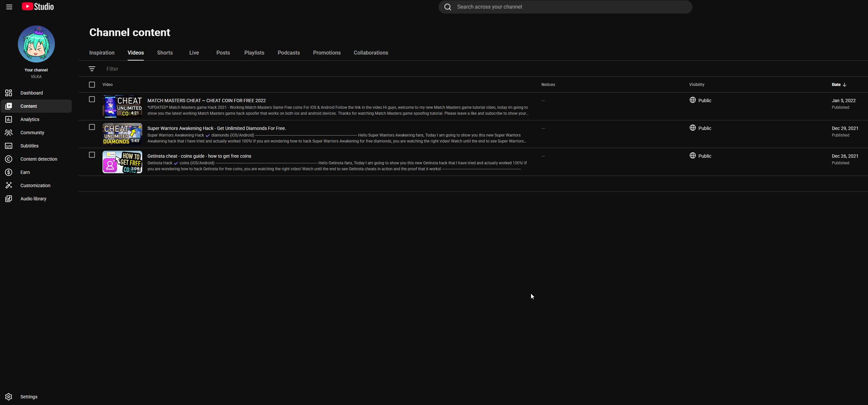The image size is (868, 405).
Task: Click the Dashboard sidebar icon
Action: [x=9, y=93]
